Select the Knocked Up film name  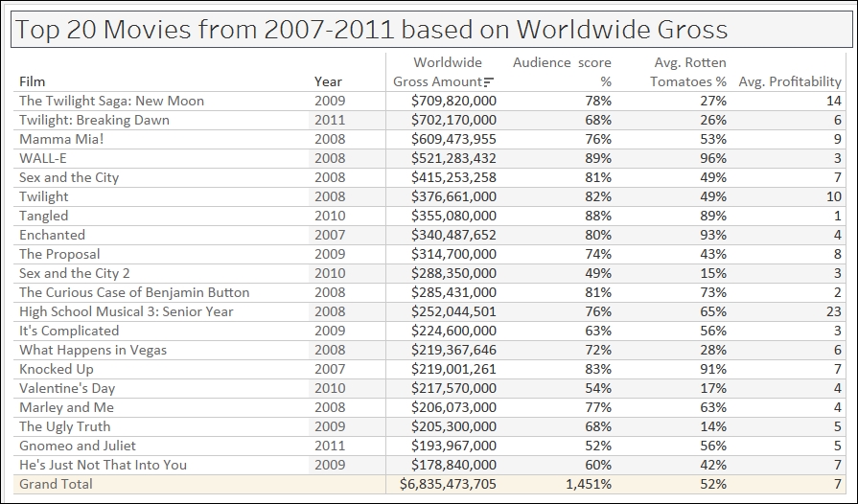tap(57, 369)
